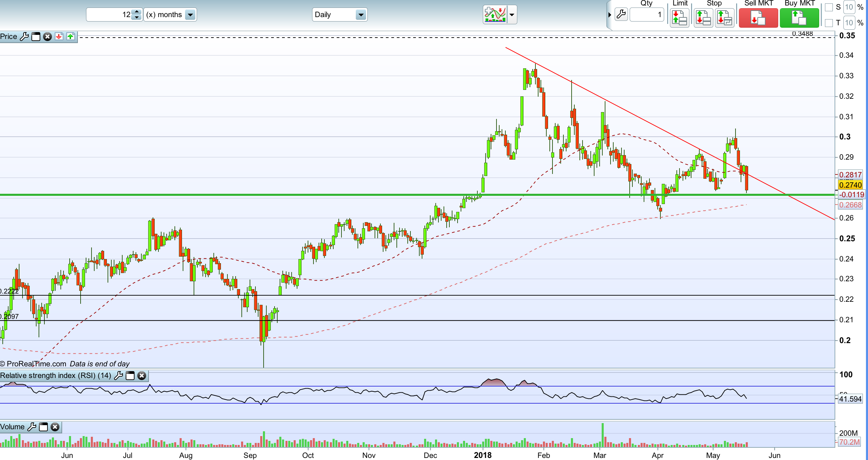Expand the arrow beside the indicator icon
Viewport: 868px width, 460px height.
(x=512, y=15)
